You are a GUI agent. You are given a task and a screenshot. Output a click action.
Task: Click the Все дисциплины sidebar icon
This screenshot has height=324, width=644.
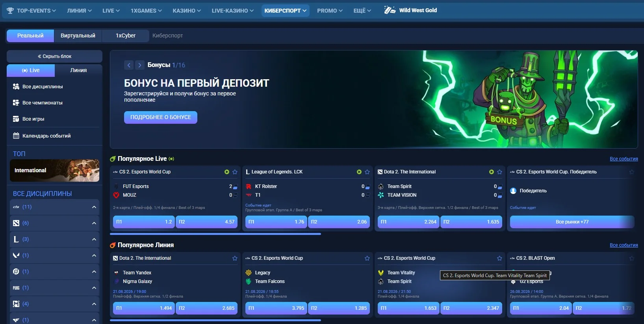(x=16, y=86)
